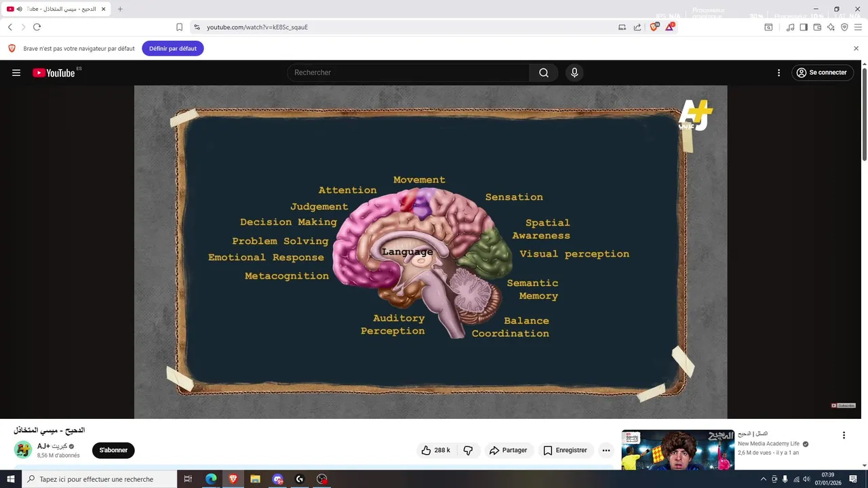The width and height of the screenshot is (868, 488).
Task: Open Task View in taskbar
Action: [x=189, y=479]
